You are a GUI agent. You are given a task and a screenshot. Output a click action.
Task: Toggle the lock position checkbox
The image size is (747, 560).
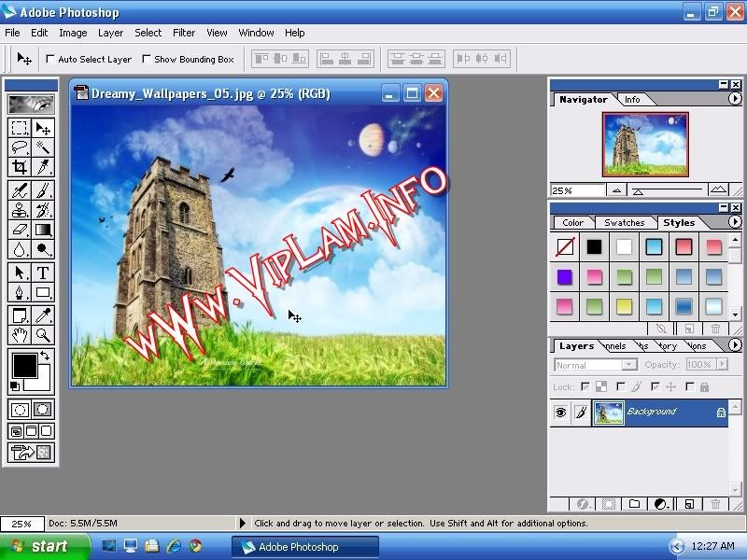click(655, 386)
